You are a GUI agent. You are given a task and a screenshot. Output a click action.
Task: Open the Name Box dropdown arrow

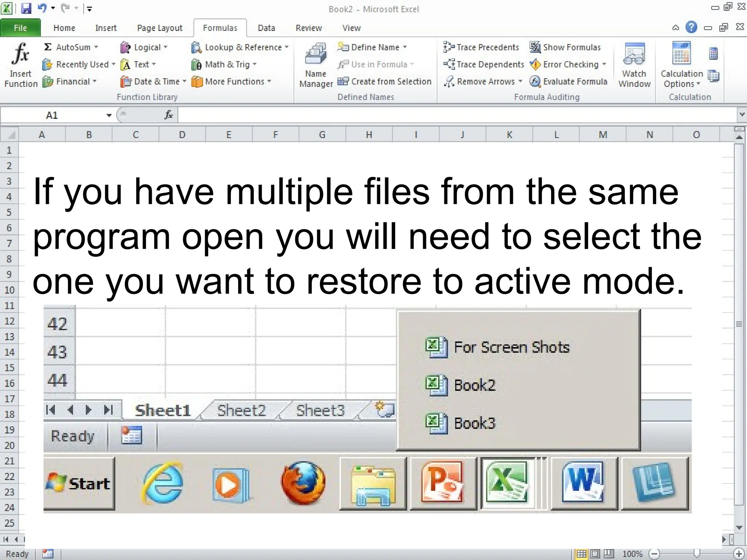point(109,116)
